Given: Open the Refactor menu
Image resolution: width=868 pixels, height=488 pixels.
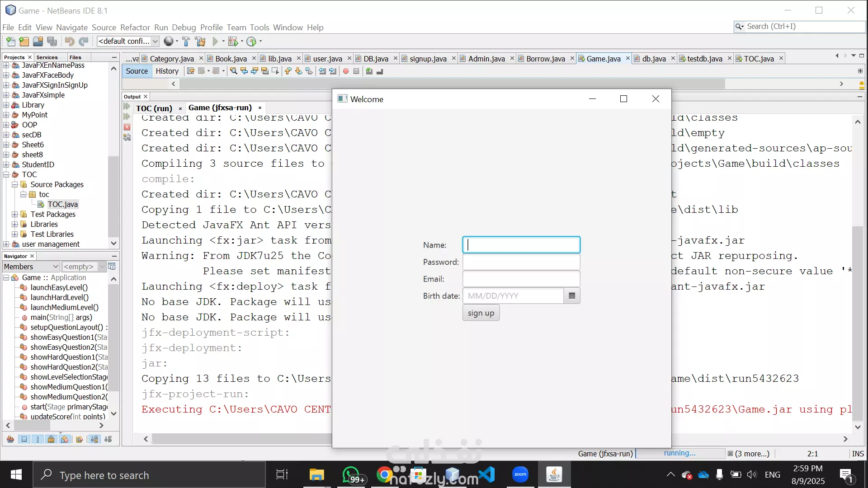Looking at the screenshot, I should [135, 28].
